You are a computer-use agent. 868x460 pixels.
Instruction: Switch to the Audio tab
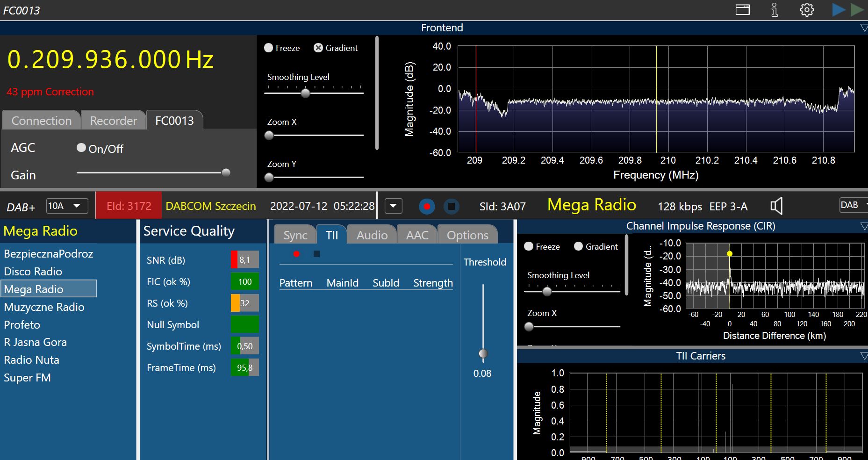point(372,235)
